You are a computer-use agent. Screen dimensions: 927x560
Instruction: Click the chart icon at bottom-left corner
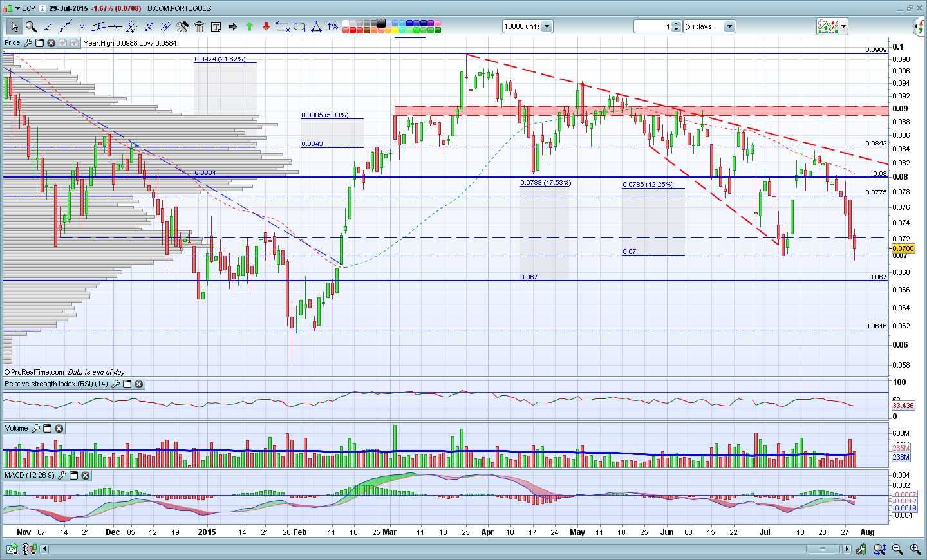tap(12, 549)
